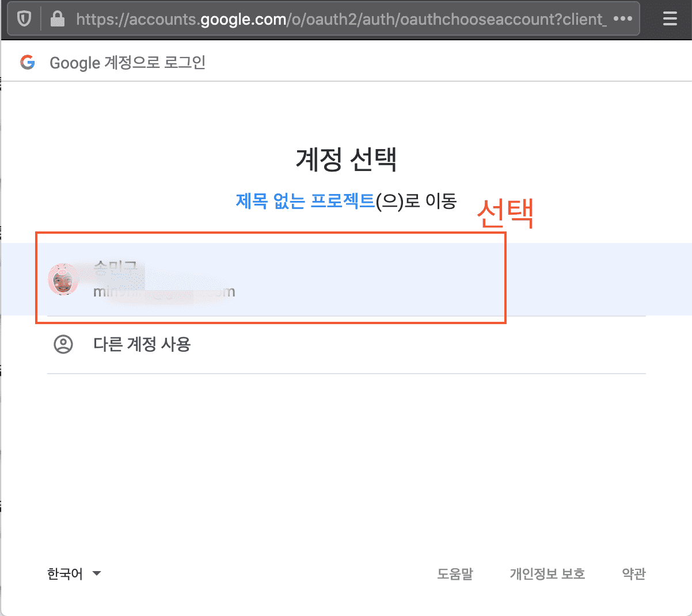Open the 도움말 help link
692x616 pixels.
coord(455,574)
